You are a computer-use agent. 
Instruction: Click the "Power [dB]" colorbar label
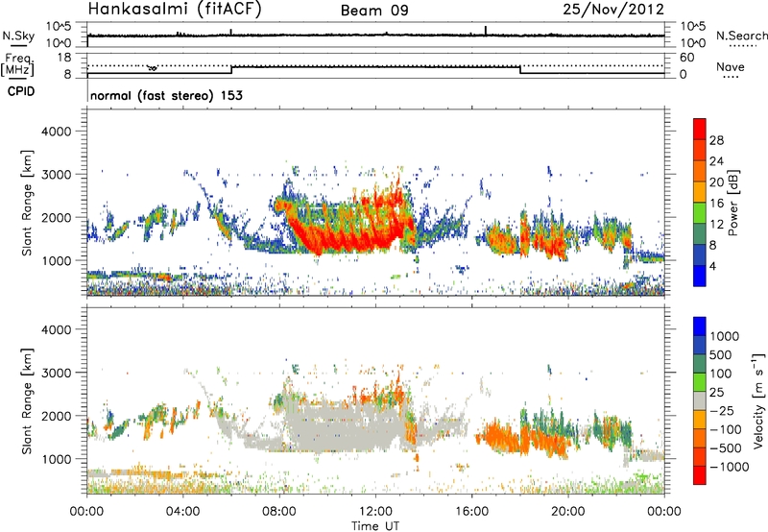coord(732,203)
